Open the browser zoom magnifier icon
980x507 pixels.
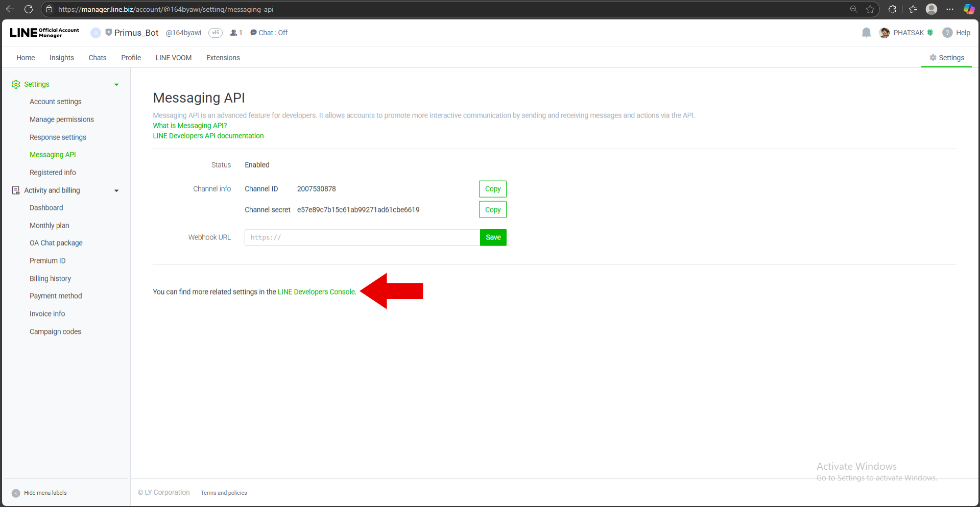pyautogui.click(x=853, y=9)
